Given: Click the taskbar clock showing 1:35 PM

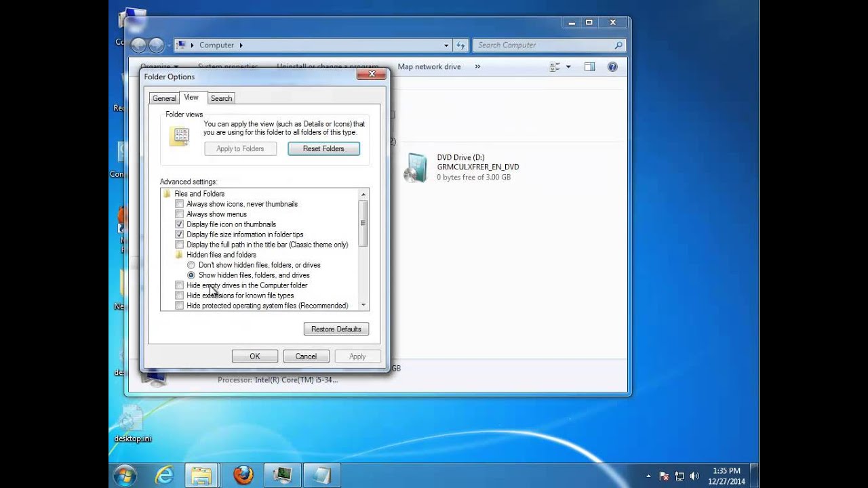Looking at the screenshot, I should 727,476.
